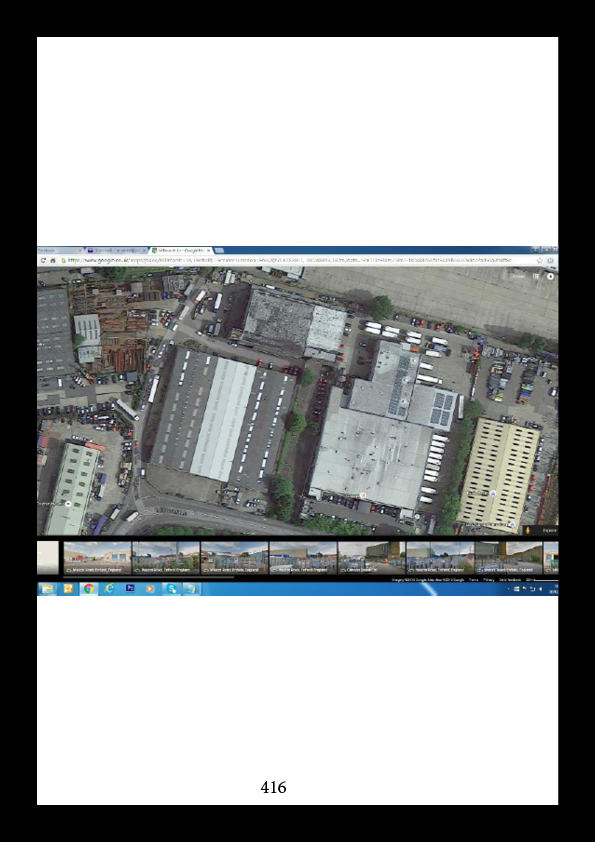This screenshot has width=595, height=842.
Task: Click the Terms link in the footer
Action: 474,580
